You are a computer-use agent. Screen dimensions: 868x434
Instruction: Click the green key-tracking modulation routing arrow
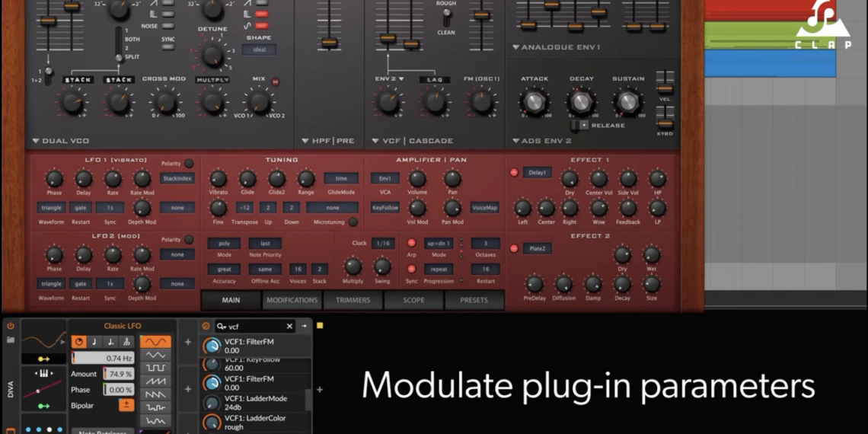[x=43, y=407]
